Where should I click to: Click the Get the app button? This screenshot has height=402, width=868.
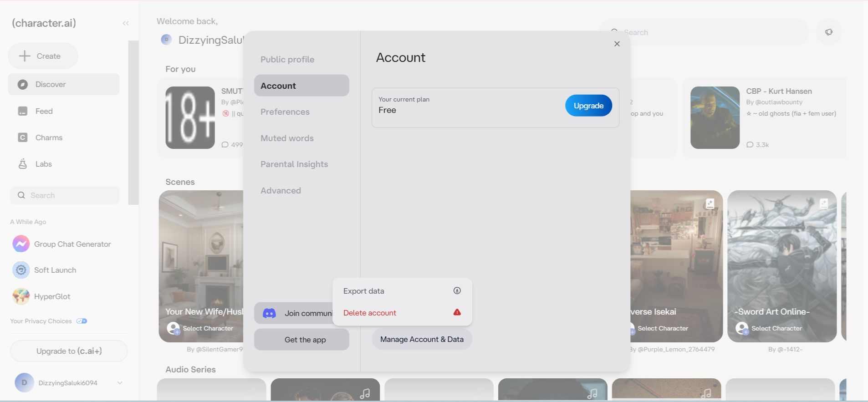click(x=301, y=340)
